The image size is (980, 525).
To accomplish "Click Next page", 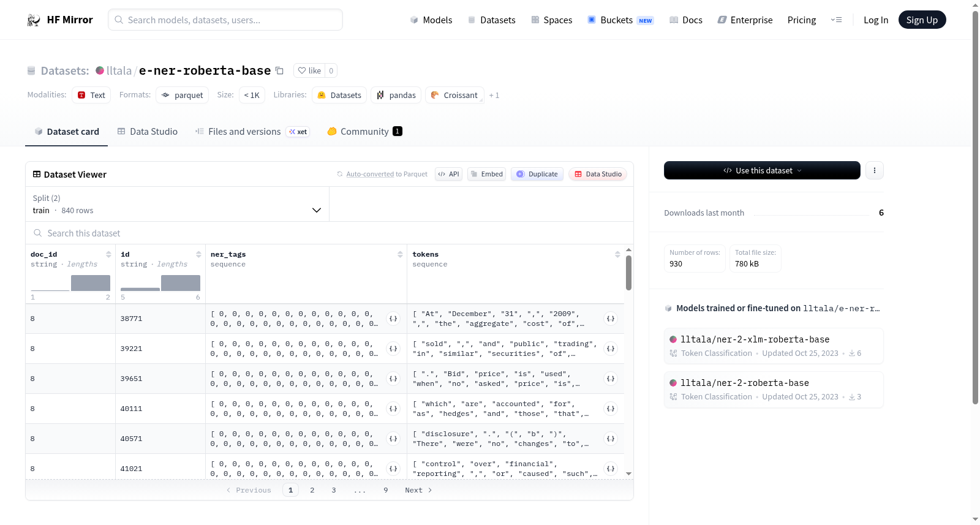I will coord(418,490).
